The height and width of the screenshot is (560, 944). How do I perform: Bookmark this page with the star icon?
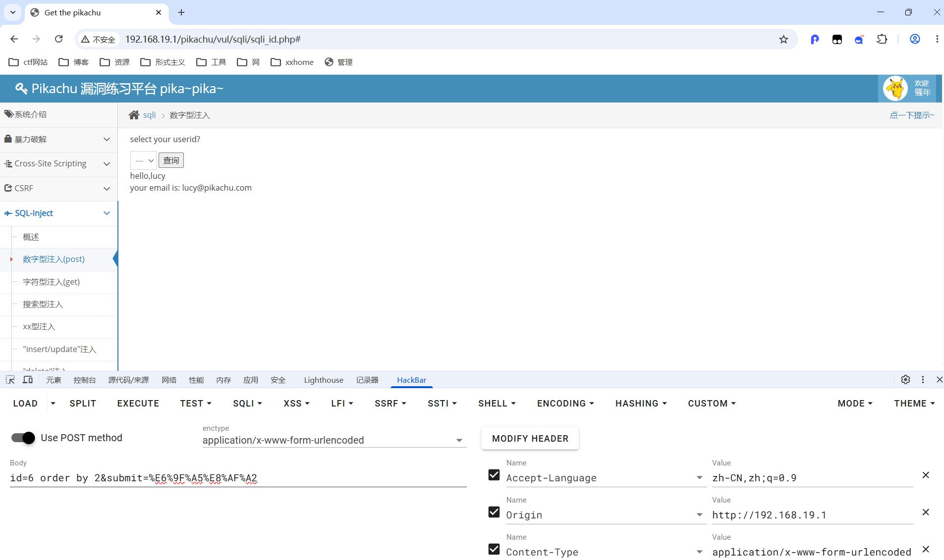click(x=783, y=39)
